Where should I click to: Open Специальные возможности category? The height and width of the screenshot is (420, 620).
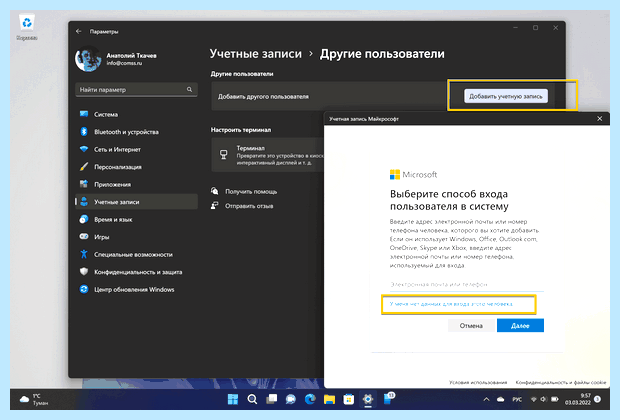136,254
